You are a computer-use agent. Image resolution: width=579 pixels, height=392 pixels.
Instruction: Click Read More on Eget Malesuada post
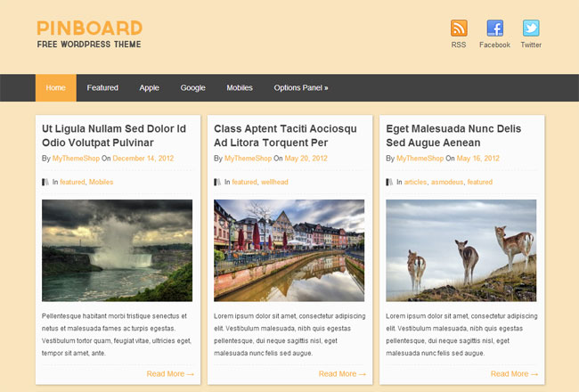click(x=514, y=374)
